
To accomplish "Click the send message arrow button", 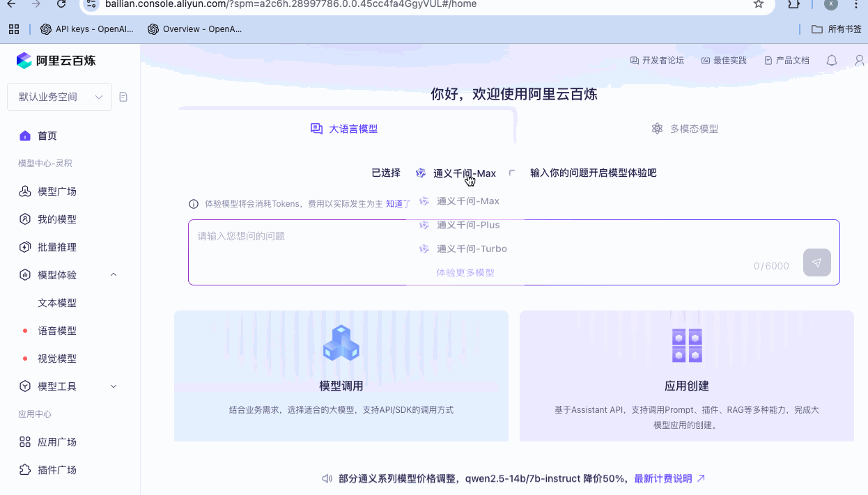I will pos(817,262).
